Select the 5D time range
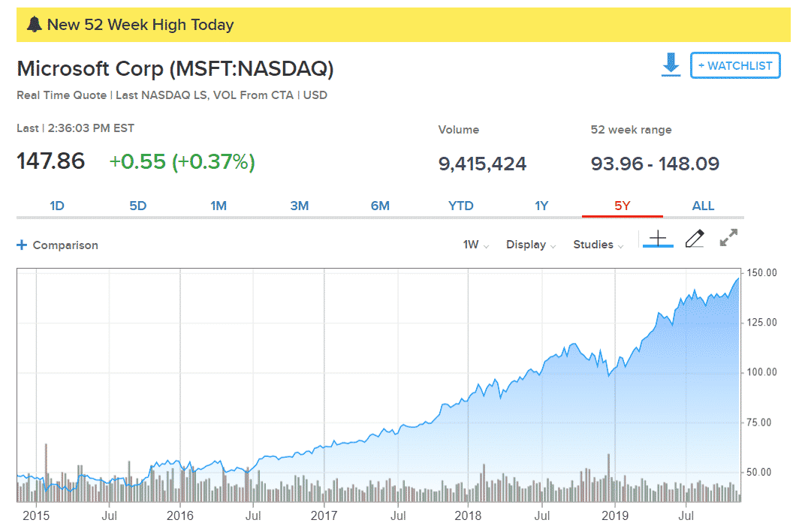This screenshot has height=532, width=799. [x=137, y=206]
